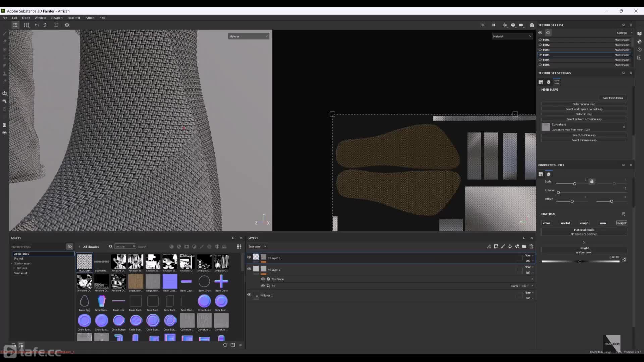Click the mannequin pose icon in toolbar
Image resolution: width=644 pixels, height=362 pixels.
point(45,25)
